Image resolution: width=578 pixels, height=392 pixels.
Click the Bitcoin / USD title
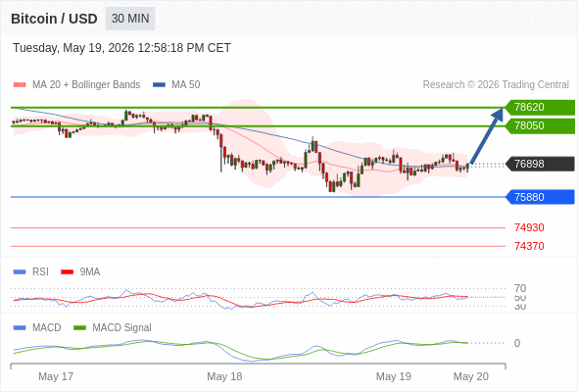(54, 19)
